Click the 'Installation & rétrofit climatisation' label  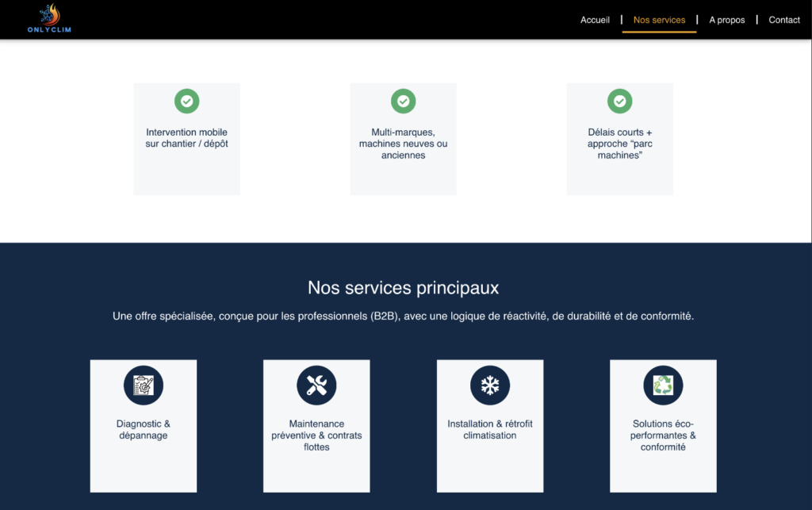pos(490,429)
